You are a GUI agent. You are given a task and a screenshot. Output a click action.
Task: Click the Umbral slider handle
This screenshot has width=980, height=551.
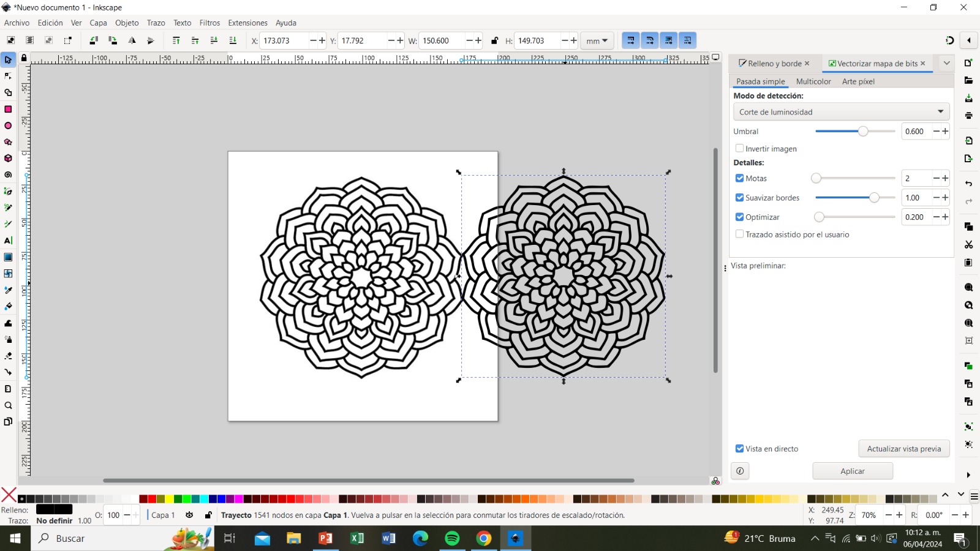click(863, 131)
